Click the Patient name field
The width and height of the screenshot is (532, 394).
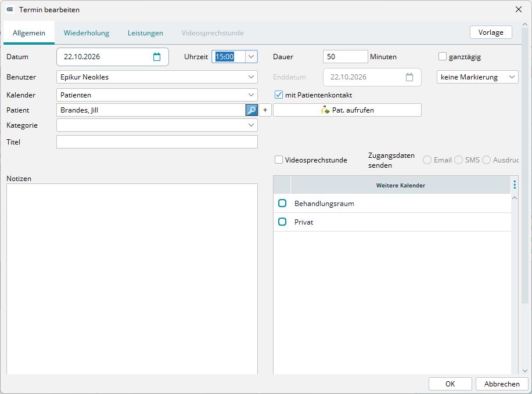pos(151,110)
